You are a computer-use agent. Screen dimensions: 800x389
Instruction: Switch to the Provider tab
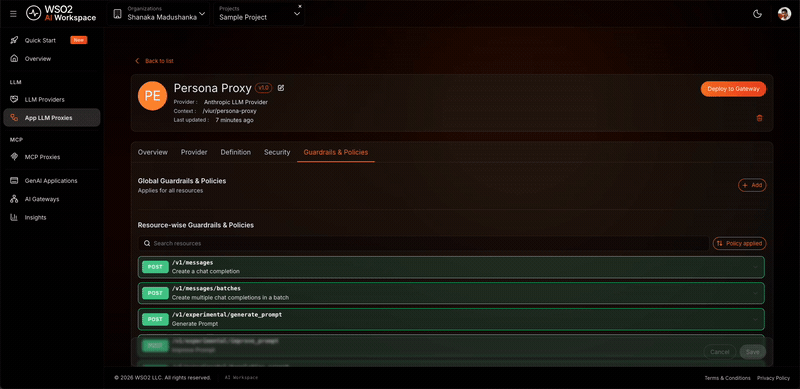[194, 152]
